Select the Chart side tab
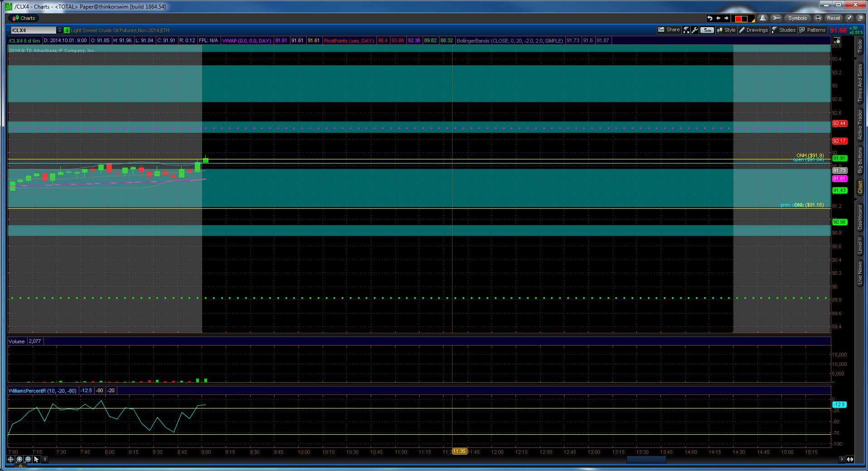 point(859,187)
